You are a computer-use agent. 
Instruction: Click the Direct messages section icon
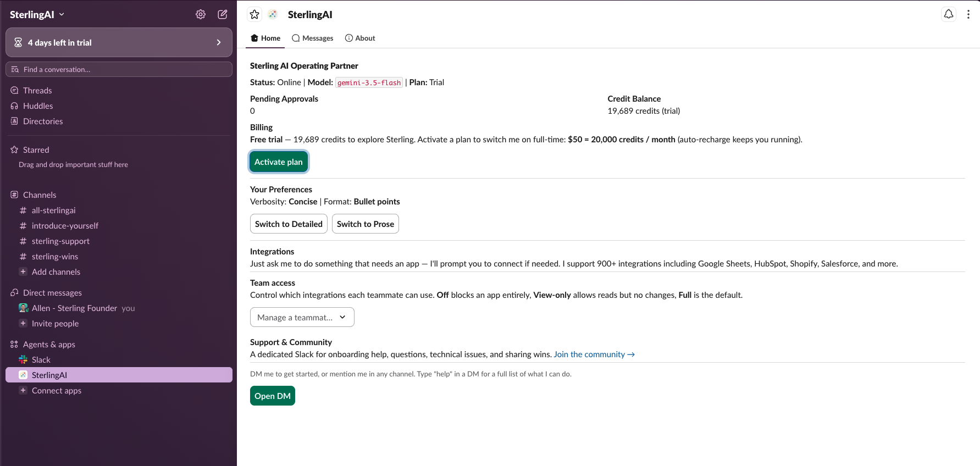(x=14, y=292)
